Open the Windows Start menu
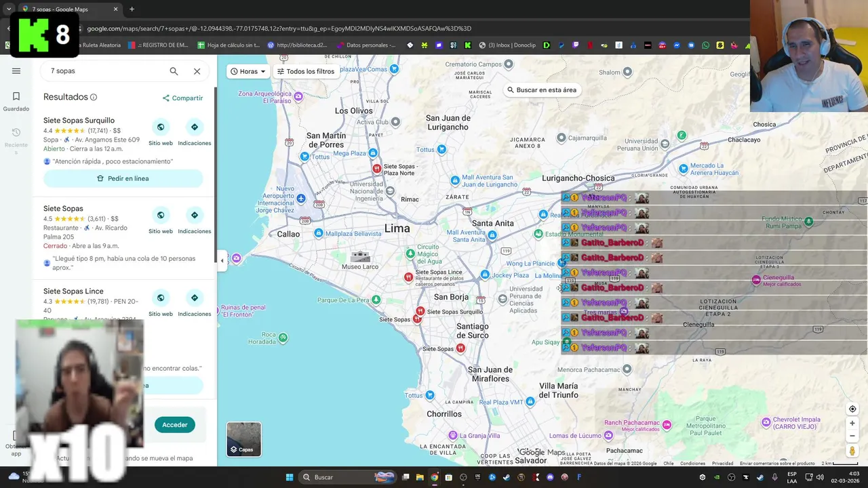The image size is (868, 488). (x=290, y=477)
